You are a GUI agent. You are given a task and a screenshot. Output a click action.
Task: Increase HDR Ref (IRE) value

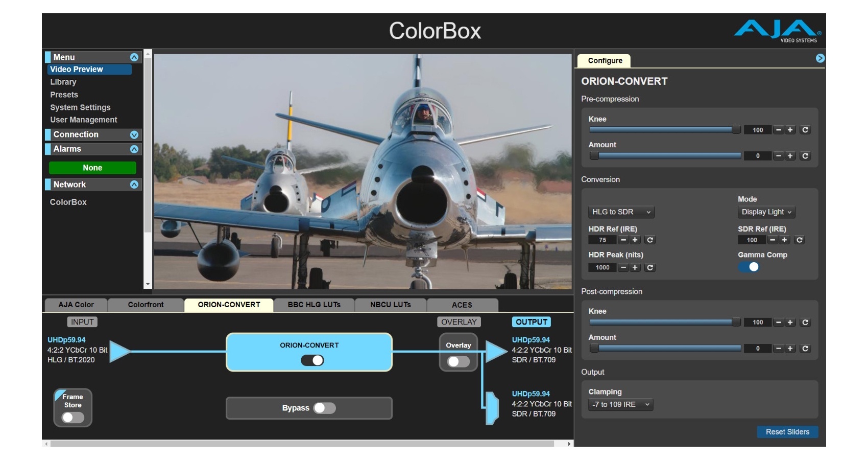[x=635, y=240]
